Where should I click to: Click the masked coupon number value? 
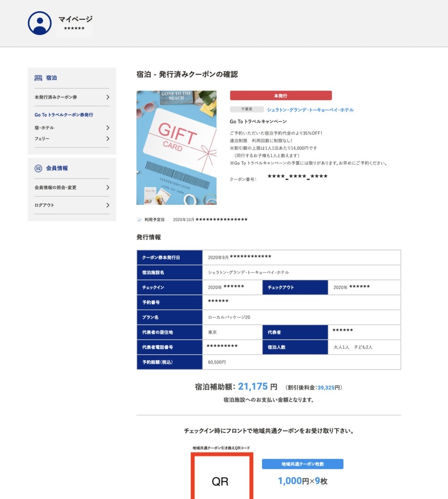point(297,177)
